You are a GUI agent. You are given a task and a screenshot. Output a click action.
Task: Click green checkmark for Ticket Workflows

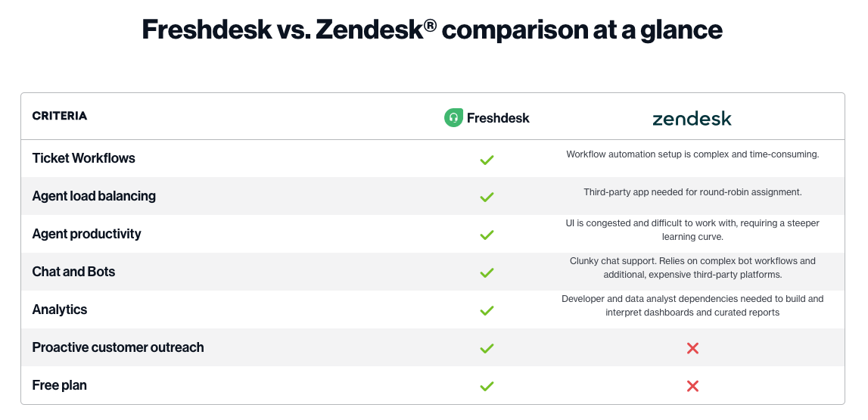tap(487, 160)
